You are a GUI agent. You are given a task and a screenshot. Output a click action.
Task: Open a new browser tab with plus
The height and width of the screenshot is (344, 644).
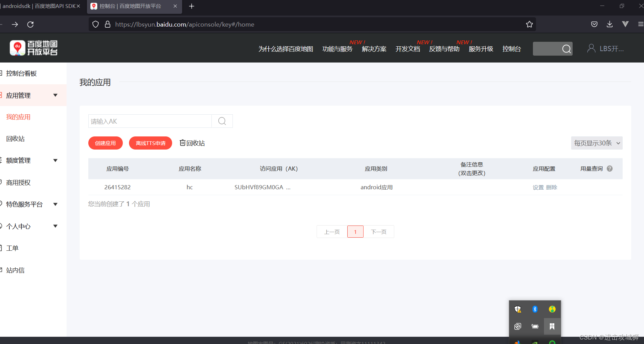192,6
